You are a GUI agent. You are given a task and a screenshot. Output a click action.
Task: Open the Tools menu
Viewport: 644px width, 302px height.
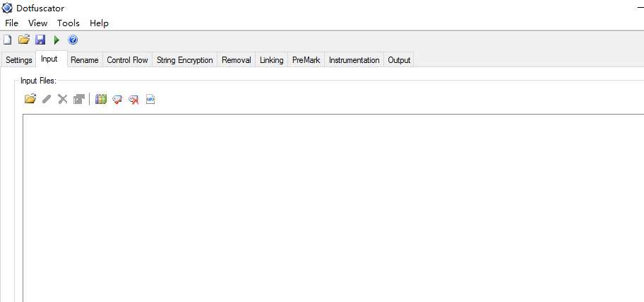(x=68, y=23)
